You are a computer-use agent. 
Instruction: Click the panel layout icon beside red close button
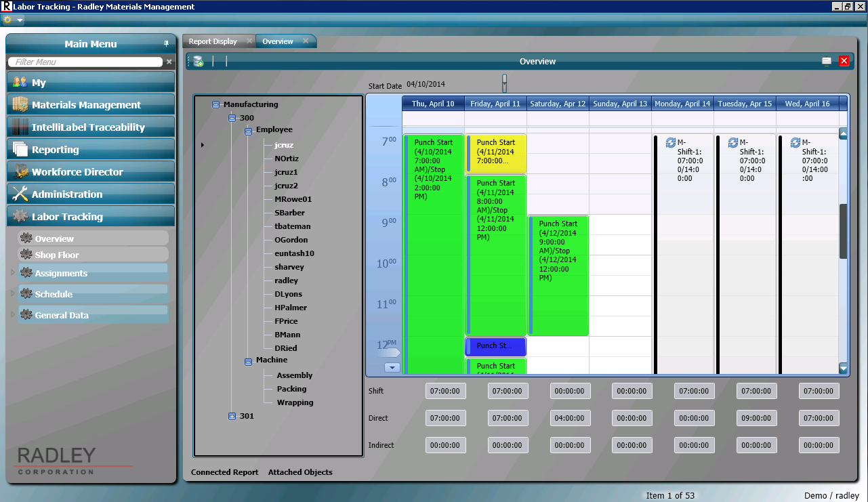pos(827,62)
